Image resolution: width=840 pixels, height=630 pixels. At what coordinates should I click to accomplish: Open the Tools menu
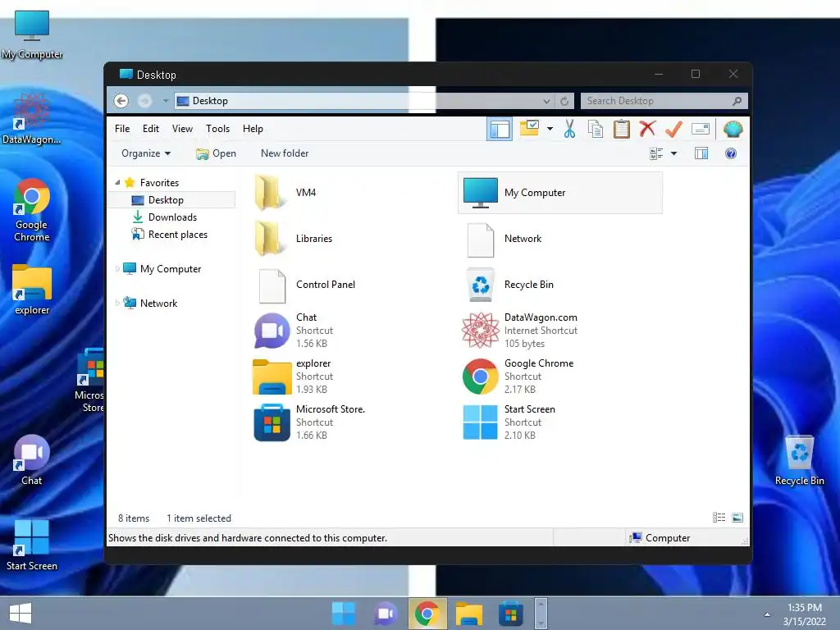coord(217,129)
